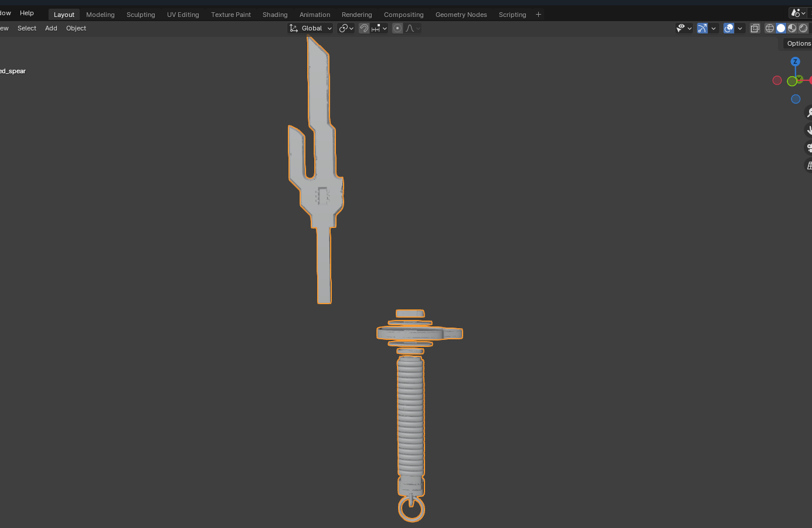This screenshot has height=528, width=812.
Task: Toggle X-ray view mode
Action: click(x=755, y=28)
